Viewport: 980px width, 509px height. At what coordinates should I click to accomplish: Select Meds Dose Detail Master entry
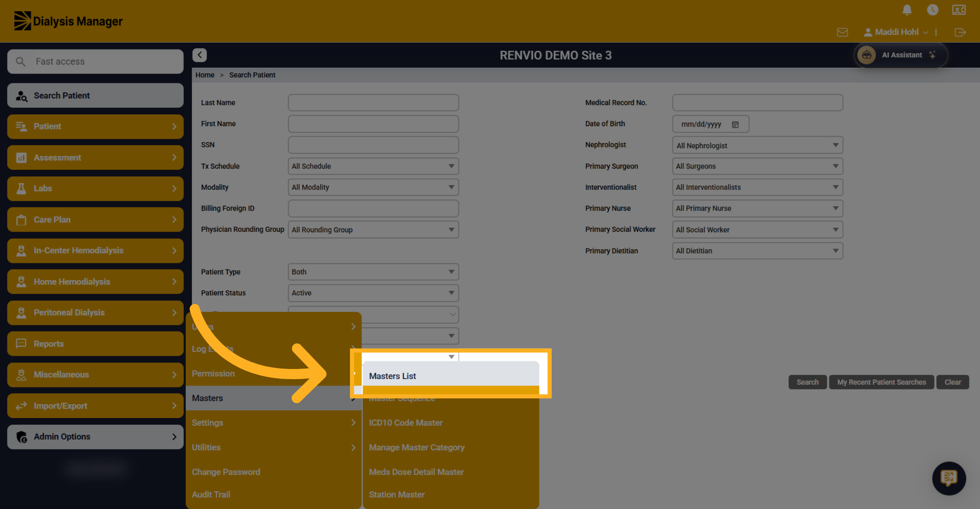click(x=451, y=472)
